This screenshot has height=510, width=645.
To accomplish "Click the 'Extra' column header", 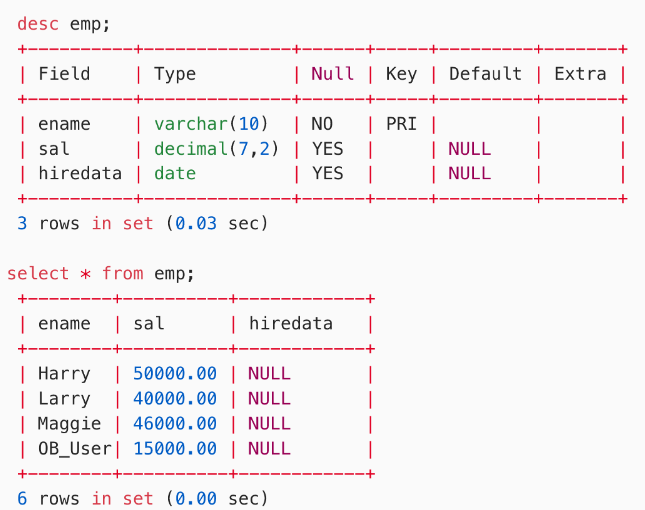I will [580, 74].
